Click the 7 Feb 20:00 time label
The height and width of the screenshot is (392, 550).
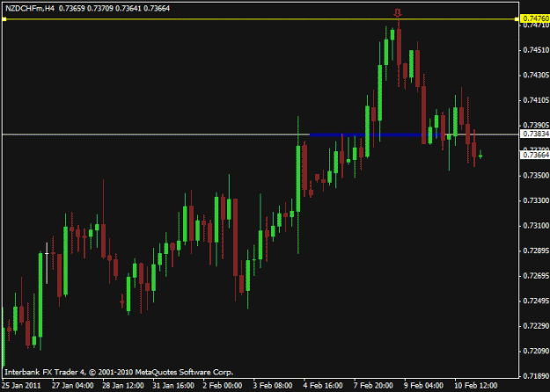373,386
